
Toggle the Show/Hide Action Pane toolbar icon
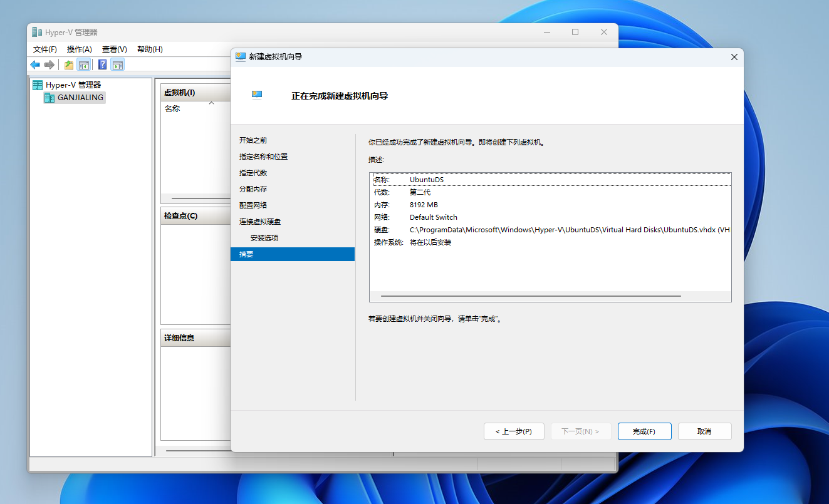pyautogui.click(x=117, y=64)
